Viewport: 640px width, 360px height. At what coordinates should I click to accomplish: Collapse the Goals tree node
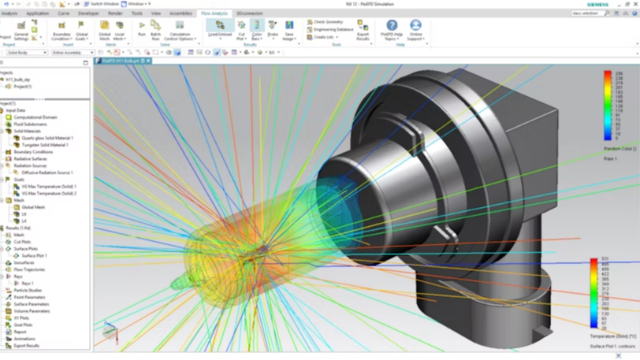pyautogui.click(x=2, y=180)
